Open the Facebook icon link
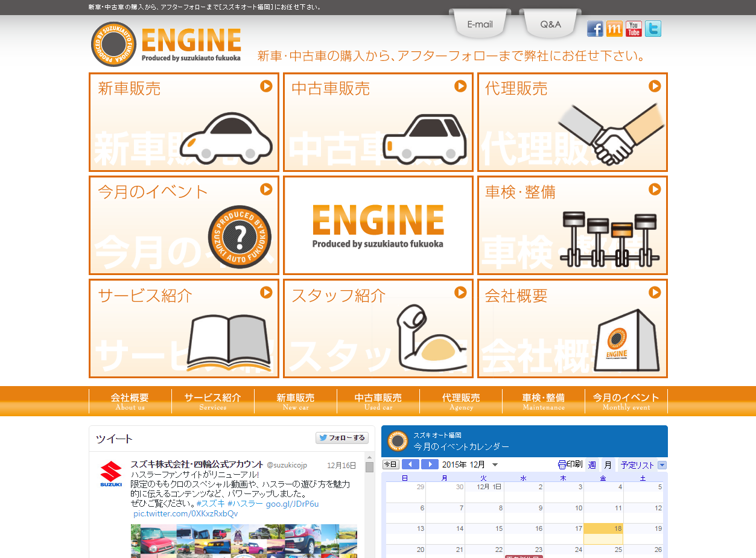 click(x=595, y=28)
